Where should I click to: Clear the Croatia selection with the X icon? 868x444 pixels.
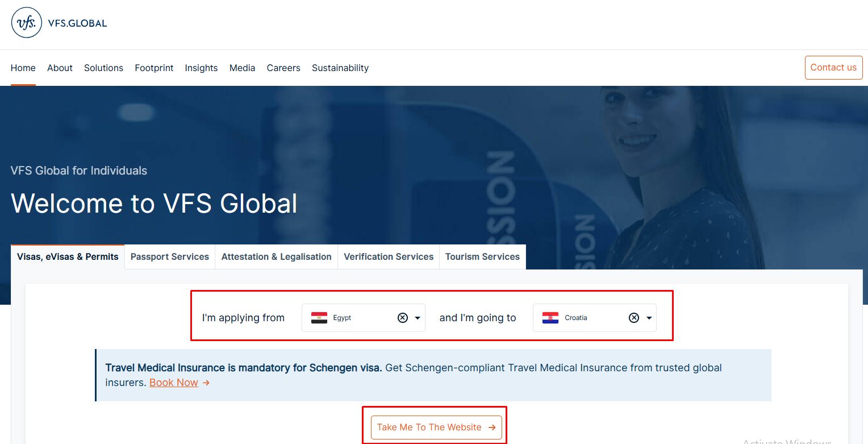click(634, 318)
